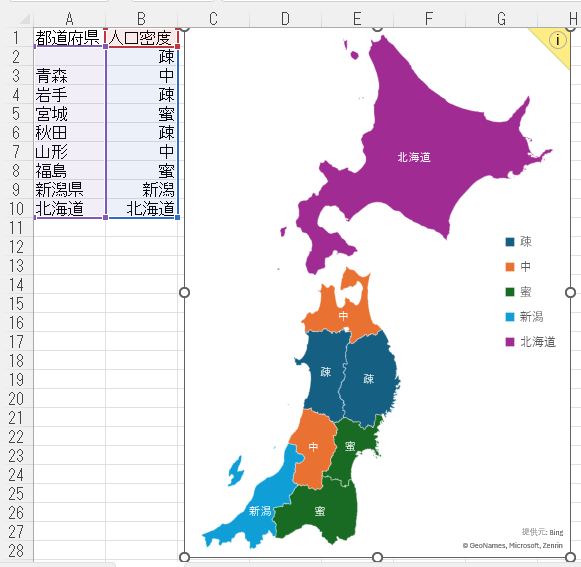Click the purple range handle below A10

[x=106, y=218]
